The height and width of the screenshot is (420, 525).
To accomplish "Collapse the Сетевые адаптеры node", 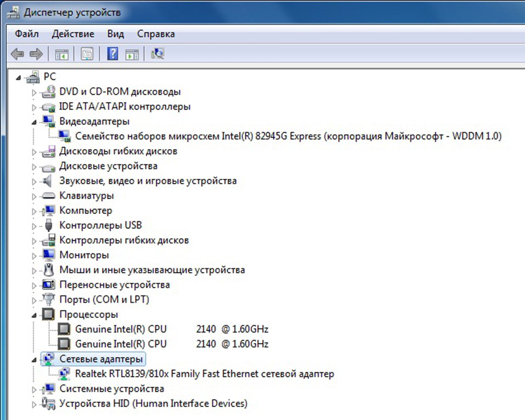I will tap(34, 360).
